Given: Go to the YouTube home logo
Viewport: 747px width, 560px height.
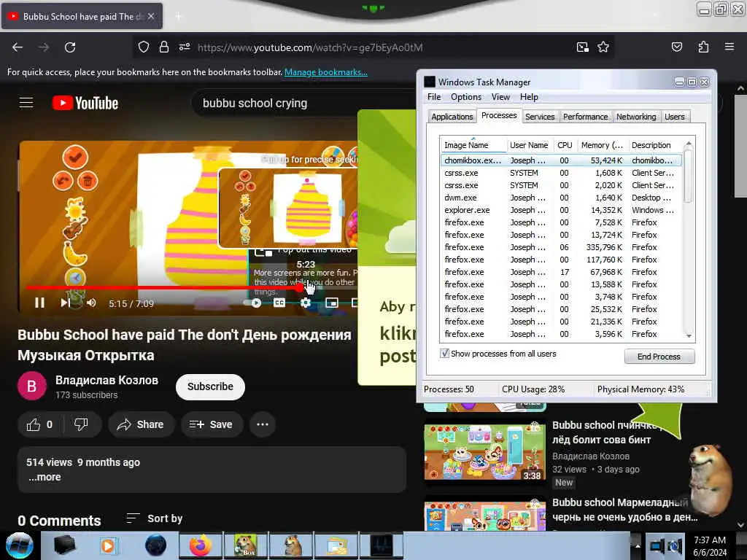Looking at the screenshot, I should point(85,103).
